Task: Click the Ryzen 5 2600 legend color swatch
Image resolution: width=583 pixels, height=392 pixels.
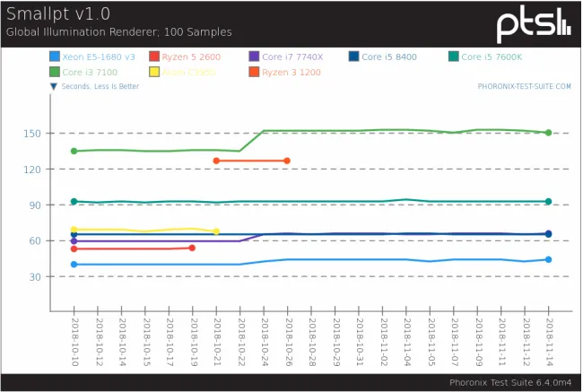Action: pyautogui.click(x=154, y=57)
